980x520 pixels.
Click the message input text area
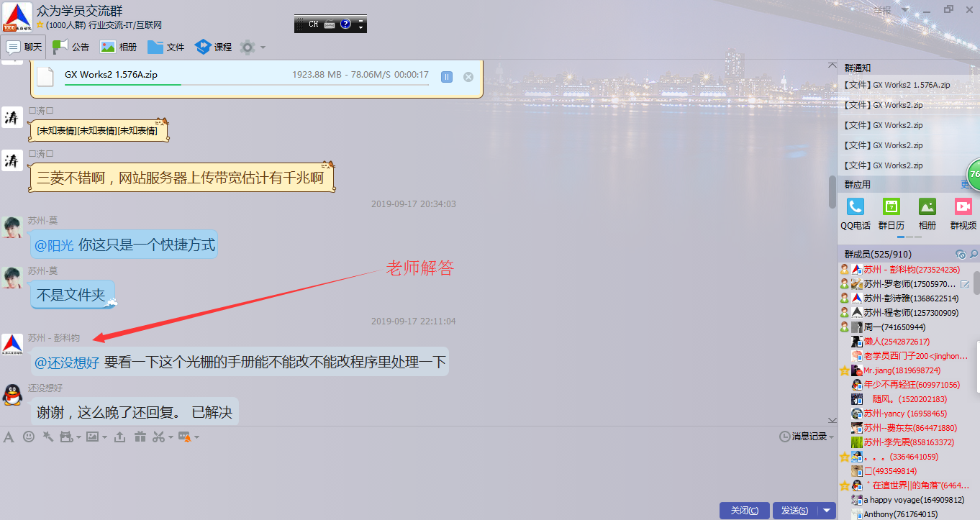417,471
